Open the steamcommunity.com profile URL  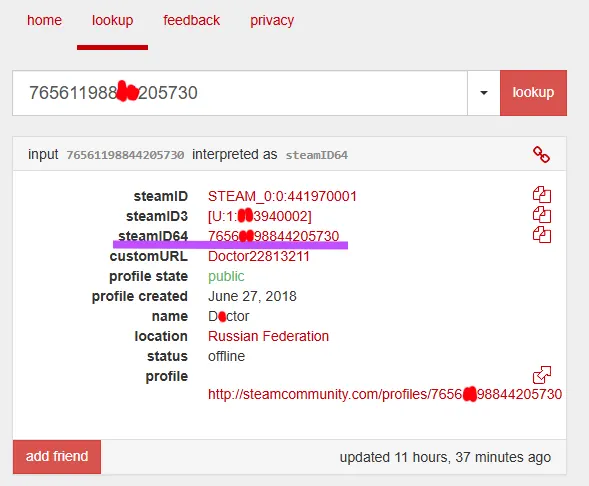click(x=385, y=394)
